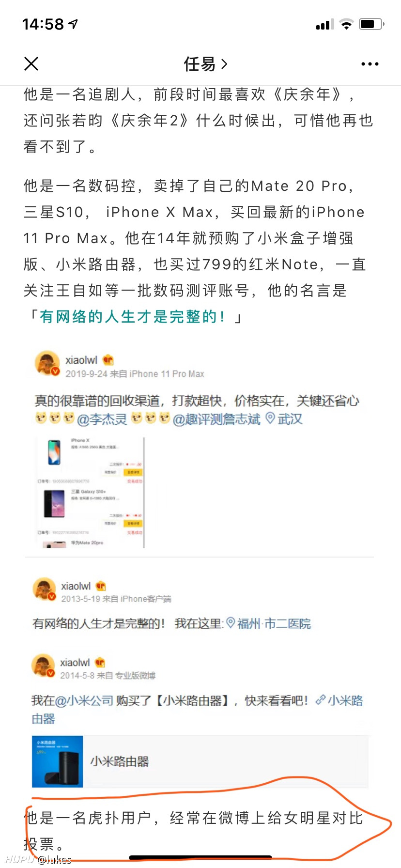This screenshot has width=401, height=868.
Task: Tap the 武汉 location tag
Action: pyautogui.click(x=284, y=419)
